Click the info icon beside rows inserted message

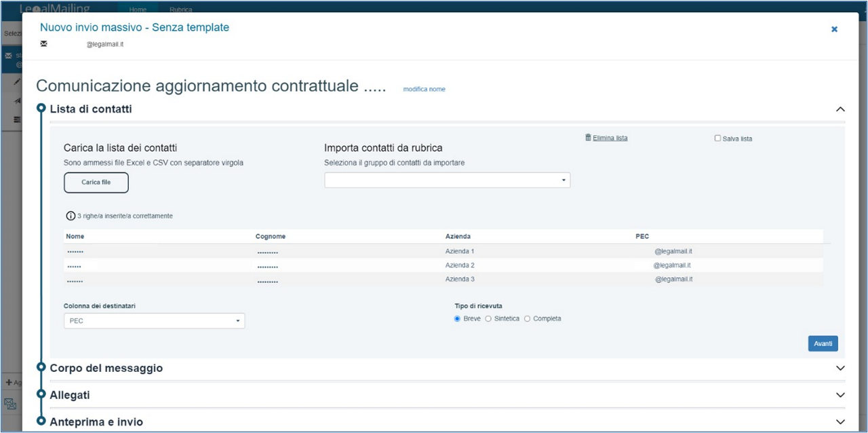(71, 216)
